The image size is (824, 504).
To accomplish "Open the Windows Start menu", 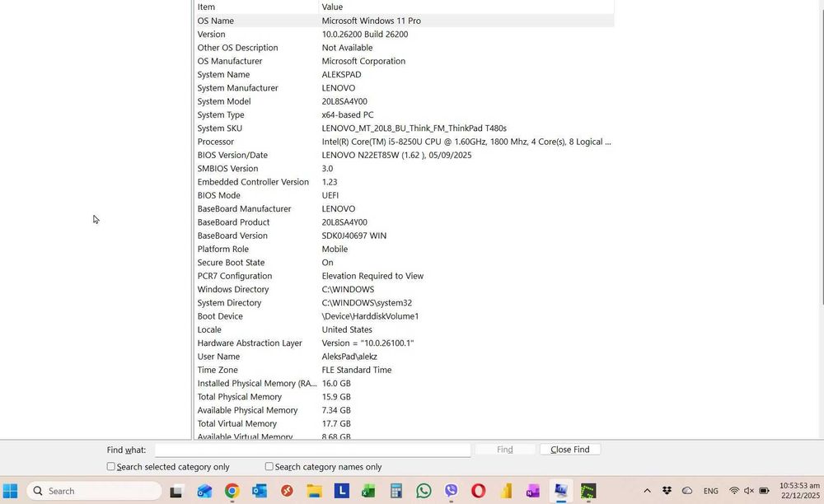I will [x=10, y=491].
